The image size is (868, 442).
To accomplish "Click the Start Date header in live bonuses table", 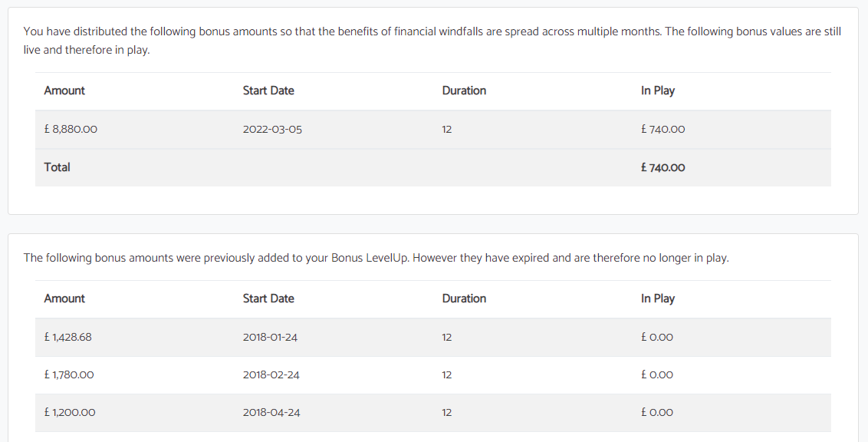I will (268, 91).
